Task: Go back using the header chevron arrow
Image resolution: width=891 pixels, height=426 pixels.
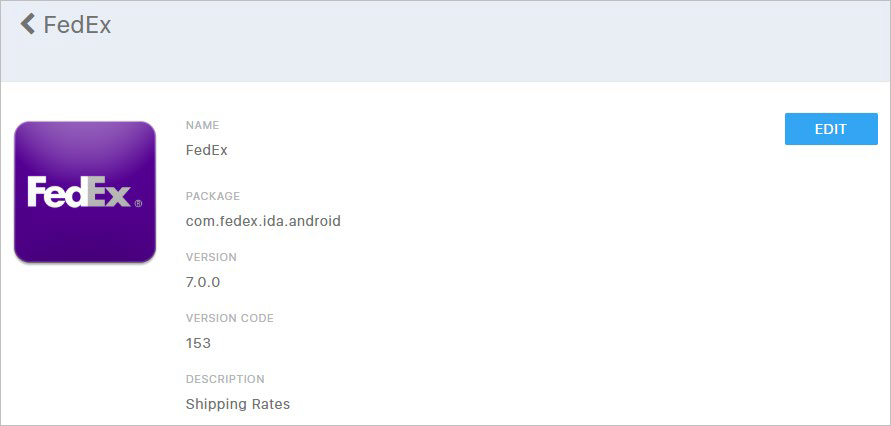Action: (27, 24)
